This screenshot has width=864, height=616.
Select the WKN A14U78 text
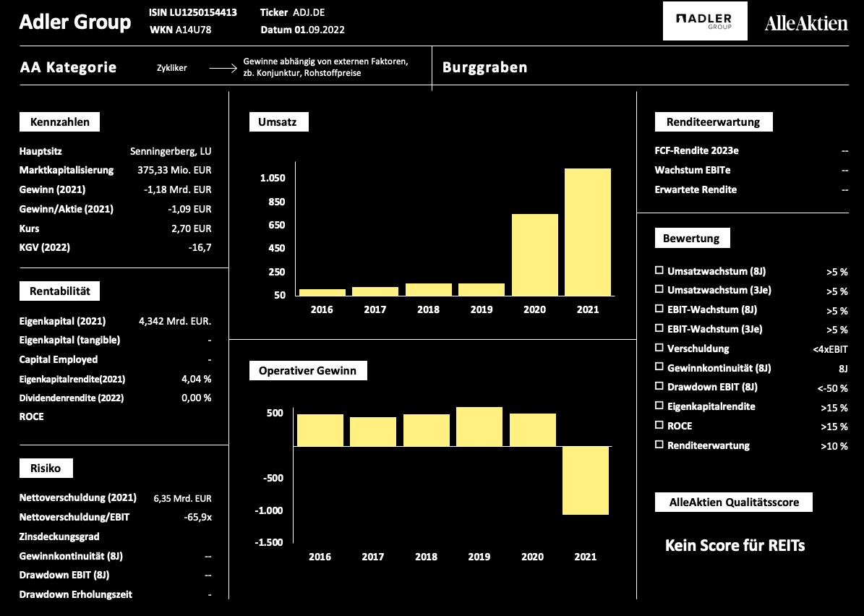pos(180,30)
